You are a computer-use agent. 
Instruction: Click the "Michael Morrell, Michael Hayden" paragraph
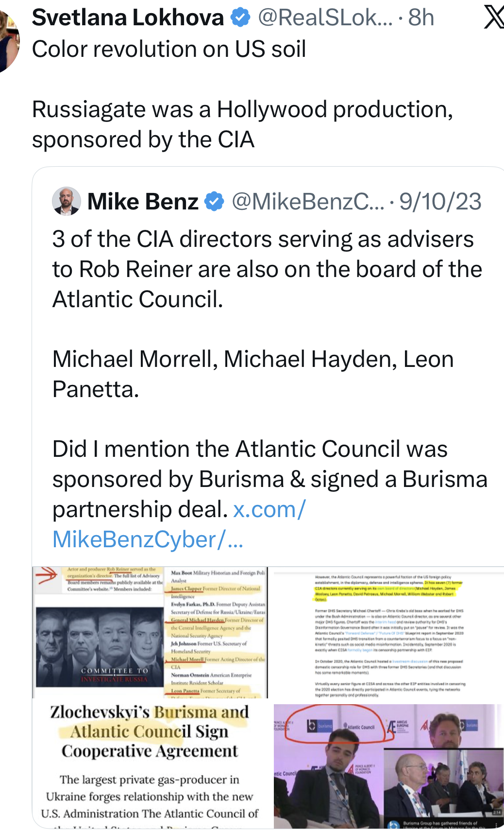tap(253, 374)
